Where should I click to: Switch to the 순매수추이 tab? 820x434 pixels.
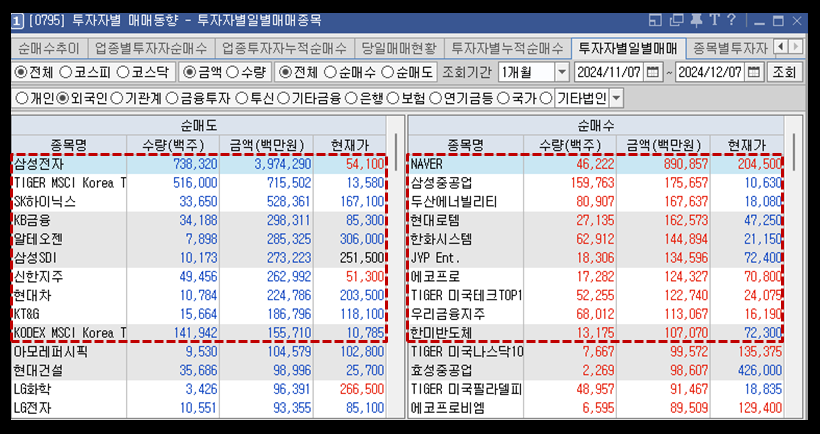(49, 49)
